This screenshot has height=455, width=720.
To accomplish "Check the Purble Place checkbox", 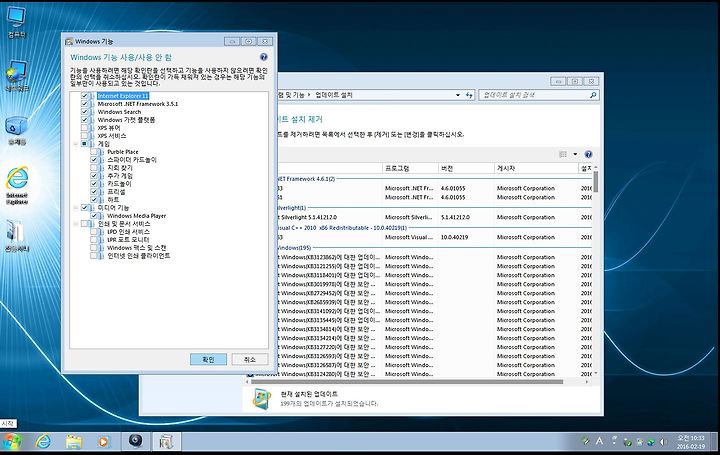I will pyautogui.click(x=94, y=152).
